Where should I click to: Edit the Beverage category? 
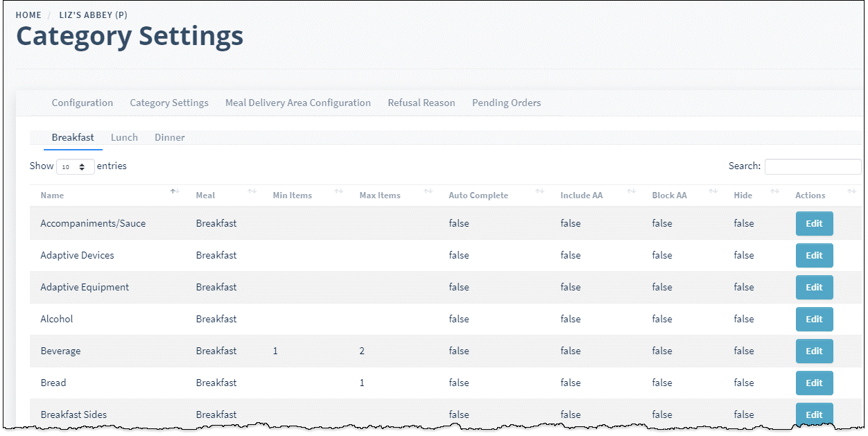[x=814, y=351]
